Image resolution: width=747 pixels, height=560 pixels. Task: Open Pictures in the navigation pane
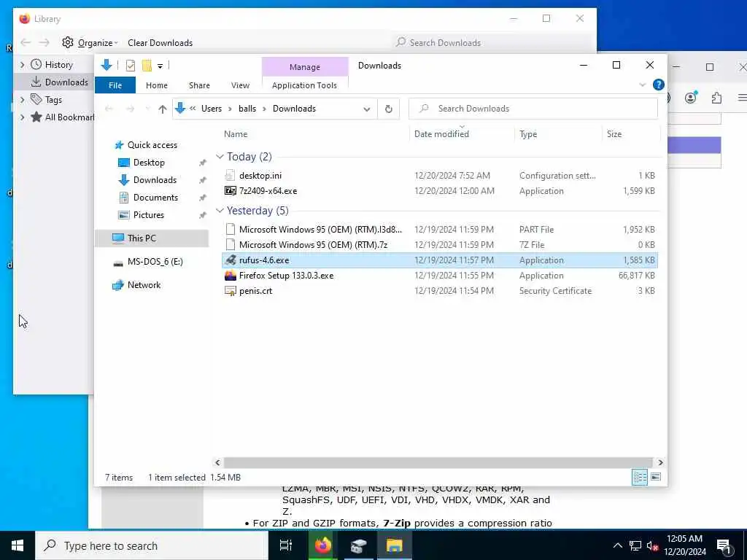[148, 215]
